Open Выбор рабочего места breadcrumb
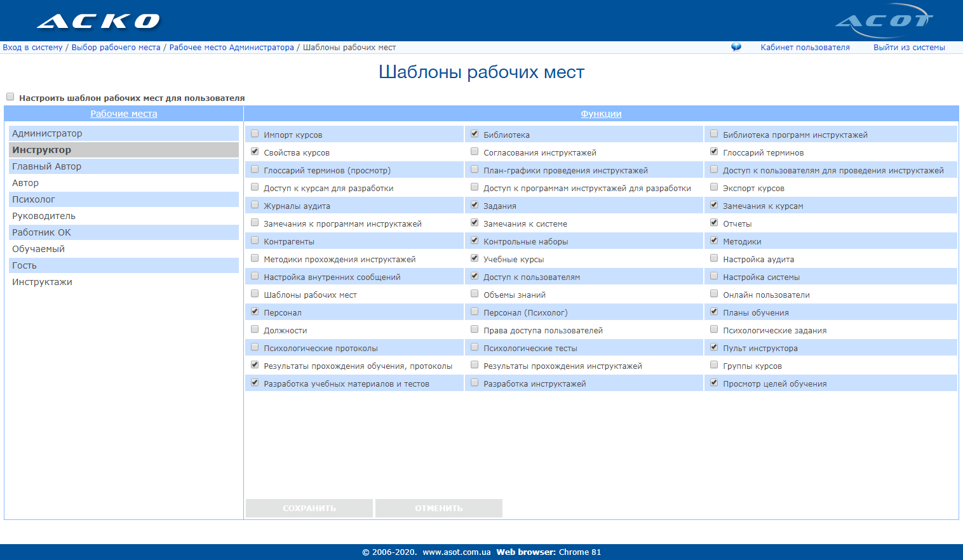 [x=116, y=48]
